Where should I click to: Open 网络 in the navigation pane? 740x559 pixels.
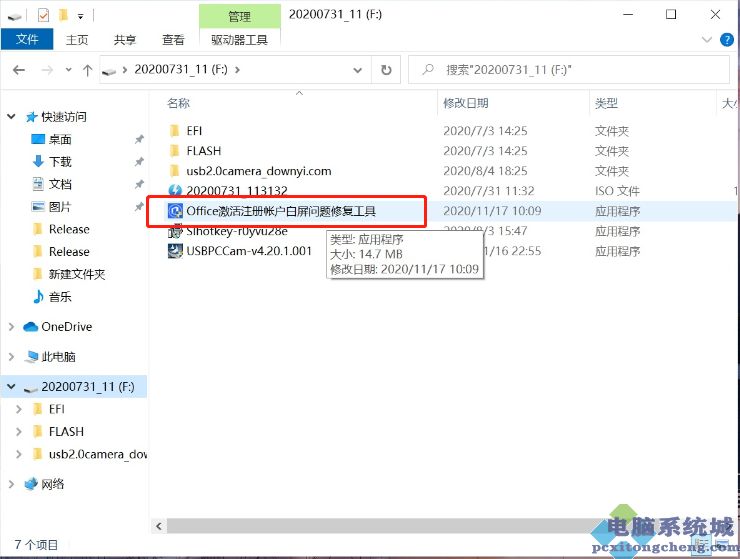pyautogui.click(x=52, y=484)
